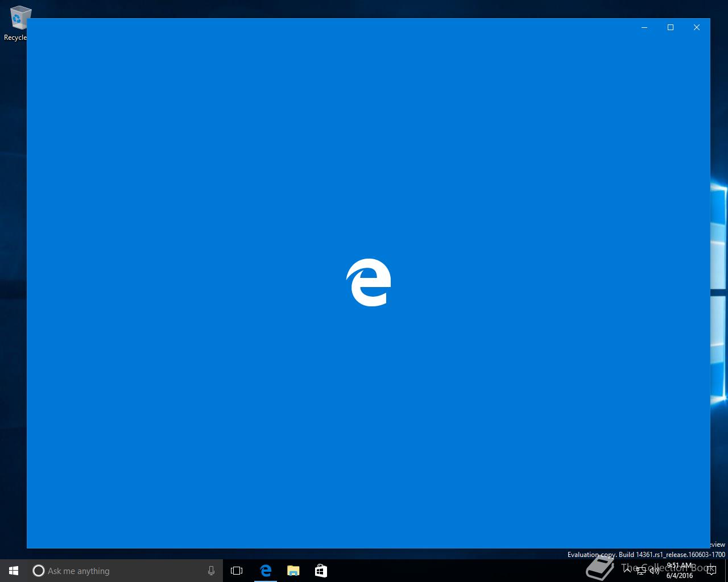The image size is (728, 582).
Task: Open Task View from the taskbar
Action: (x=237, y=571)
